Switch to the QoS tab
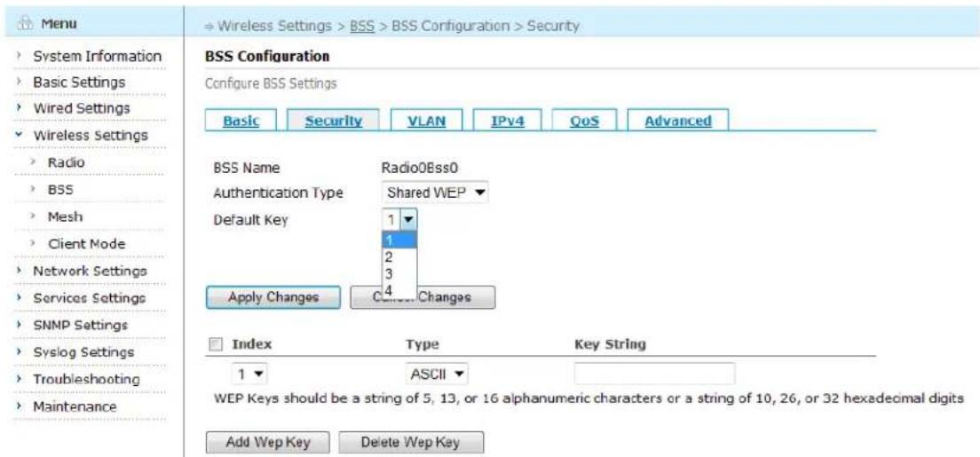Image resolution: width=980 pixels, height=457 pixels. click(584, 122)
